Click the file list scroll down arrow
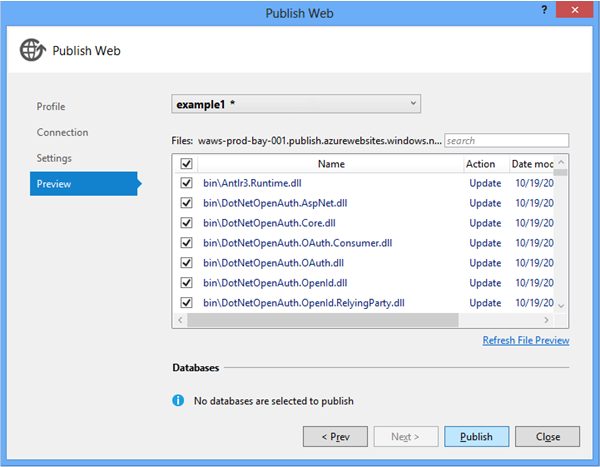Image resolution: width=600 pixels, height=467 pixels. 561,306
